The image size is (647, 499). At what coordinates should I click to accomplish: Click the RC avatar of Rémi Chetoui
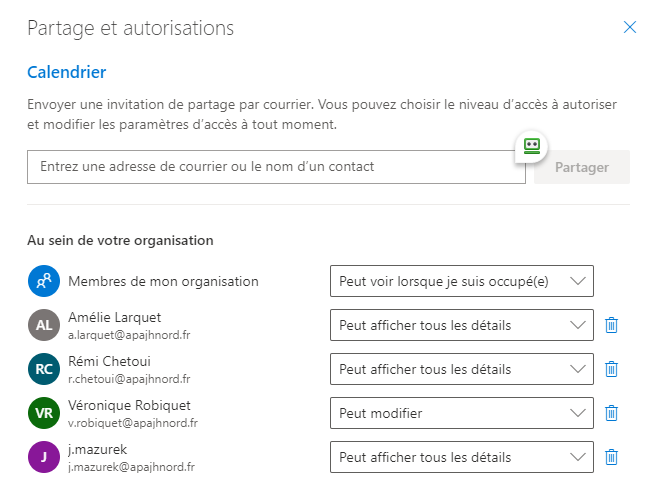tap(44, 369)
